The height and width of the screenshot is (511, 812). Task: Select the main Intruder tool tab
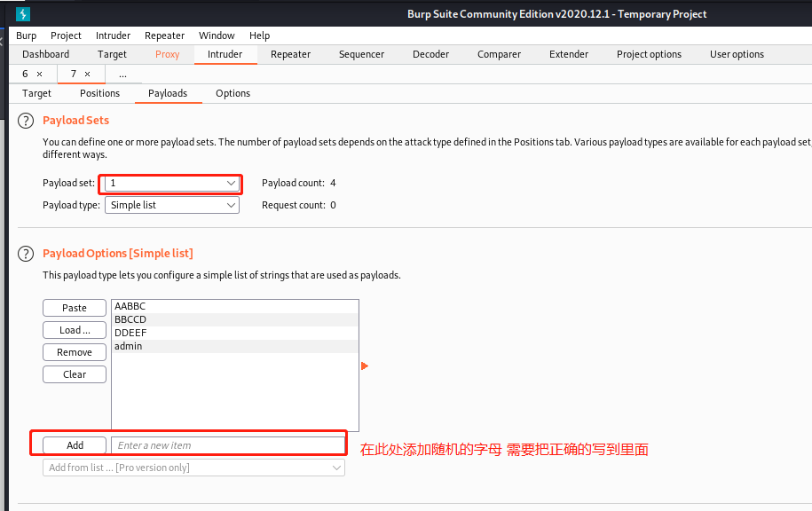225,54
